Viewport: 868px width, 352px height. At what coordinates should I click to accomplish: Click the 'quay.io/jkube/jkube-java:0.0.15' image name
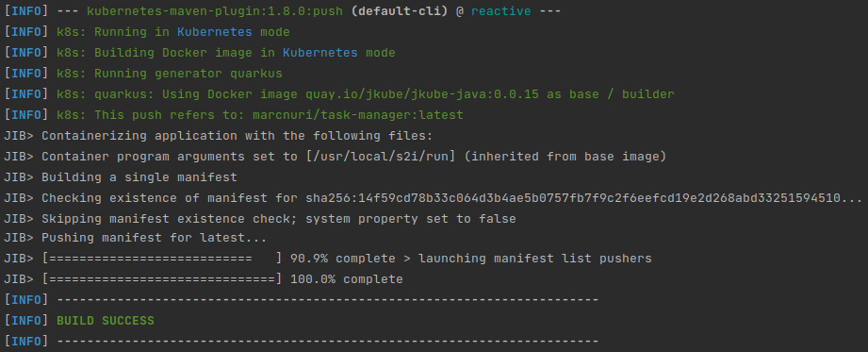coord(422,94)
